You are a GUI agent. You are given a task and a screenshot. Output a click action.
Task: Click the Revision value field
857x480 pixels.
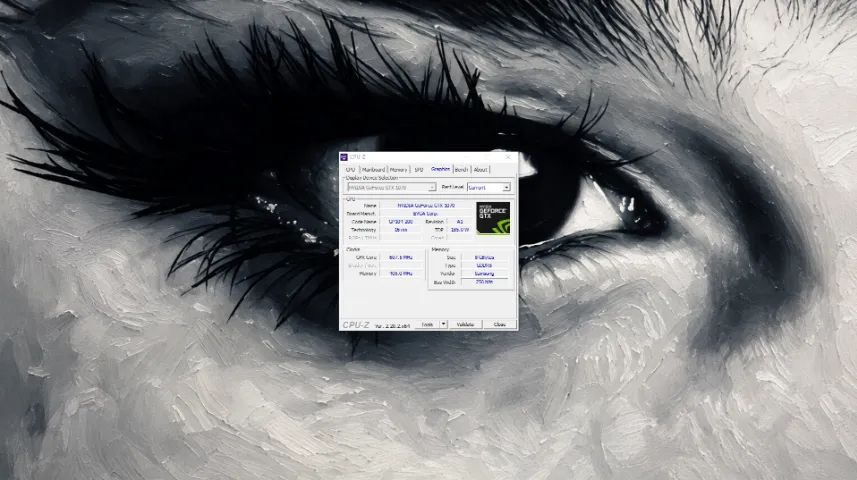(x=460, y=222)
